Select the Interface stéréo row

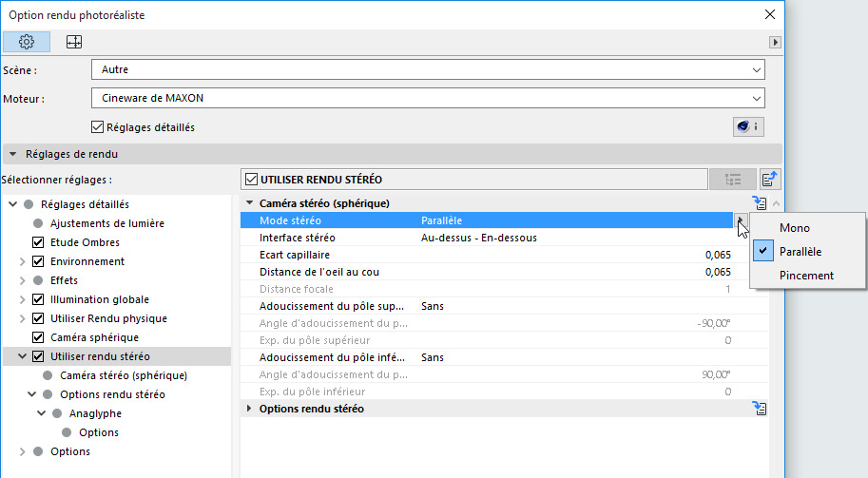coord(504,238)
